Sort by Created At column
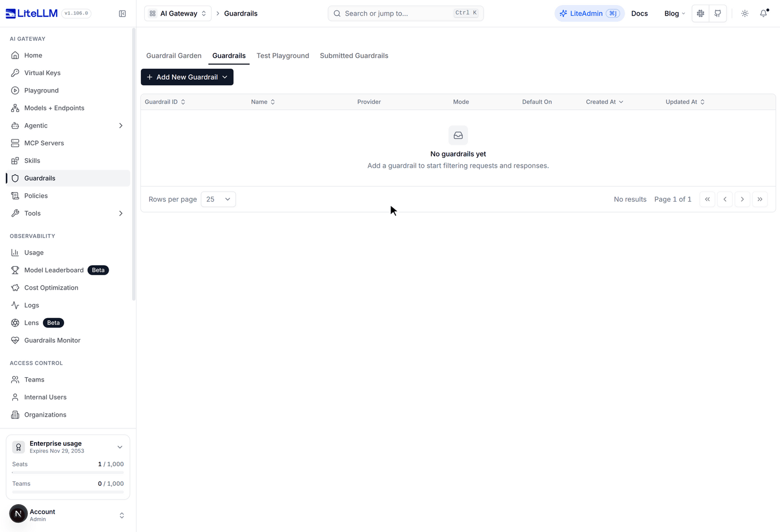 [604, 102]
